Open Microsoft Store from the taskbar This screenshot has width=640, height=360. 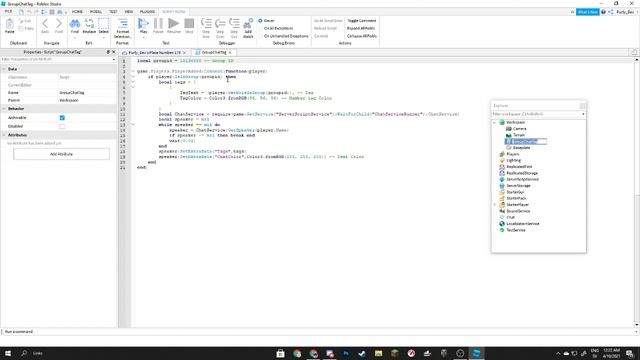(280, 353)
